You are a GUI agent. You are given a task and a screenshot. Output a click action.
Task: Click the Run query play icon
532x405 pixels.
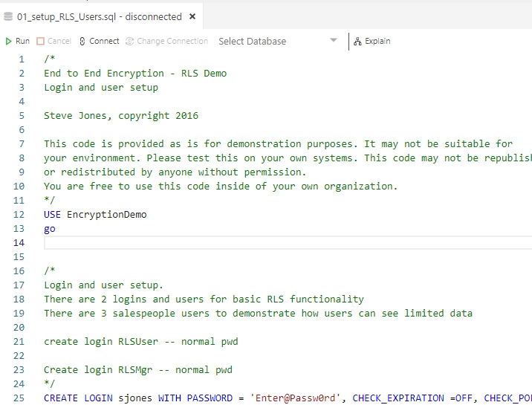coord(9,42)
